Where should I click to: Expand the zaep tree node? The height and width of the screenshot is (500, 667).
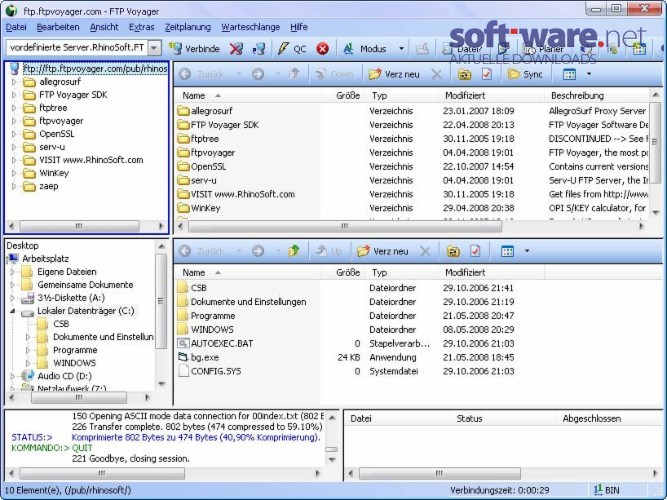(x=14, y=186)
